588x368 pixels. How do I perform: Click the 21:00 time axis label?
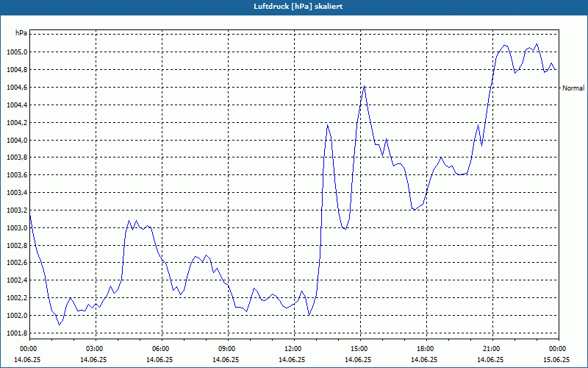coord(492,349)
